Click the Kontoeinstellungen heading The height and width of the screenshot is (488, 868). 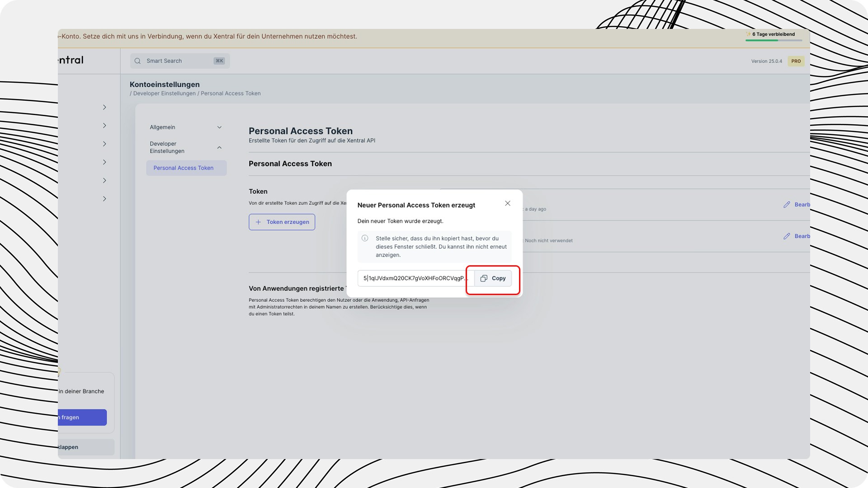point(165,84)
